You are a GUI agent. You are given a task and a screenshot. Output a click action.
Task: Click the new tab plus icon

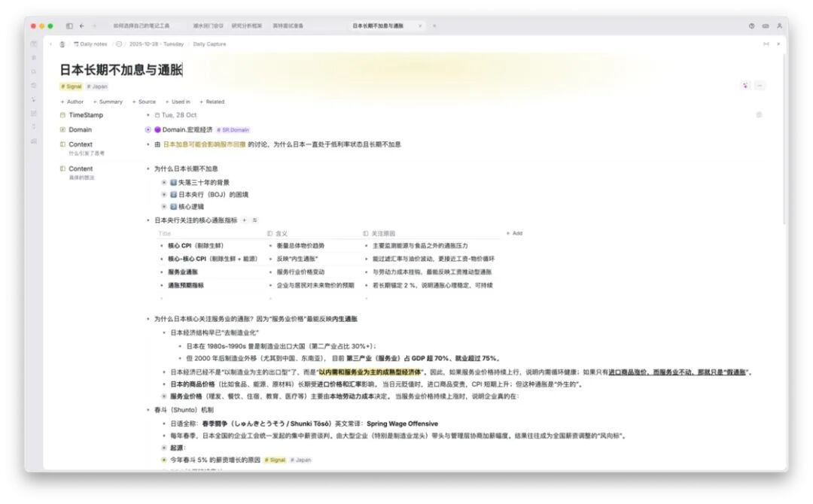pyautogui.click(x=434, y=26)
